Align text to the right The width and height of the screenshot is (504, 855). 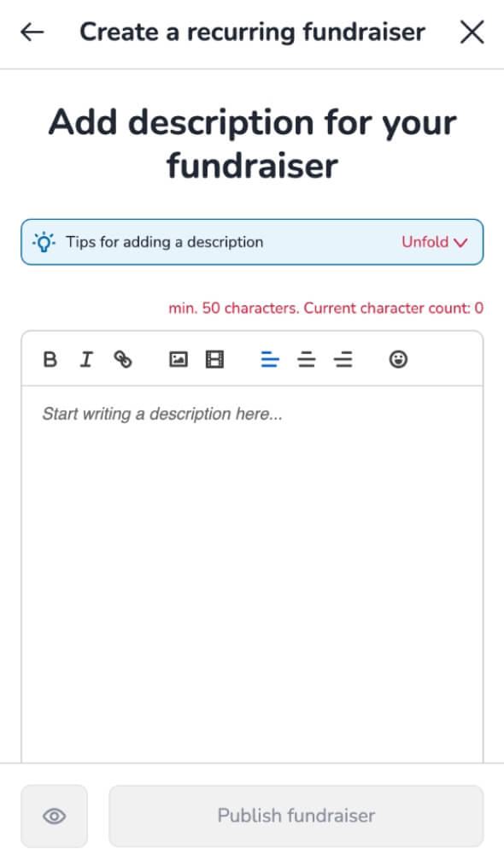[x=343, y=359]
